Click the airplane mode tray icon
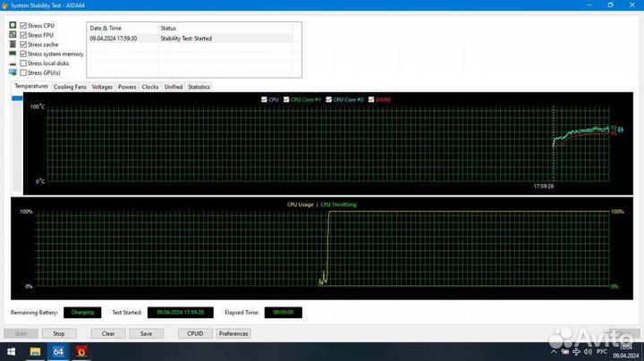Screen dimensions: 644x361 (576, 351)
